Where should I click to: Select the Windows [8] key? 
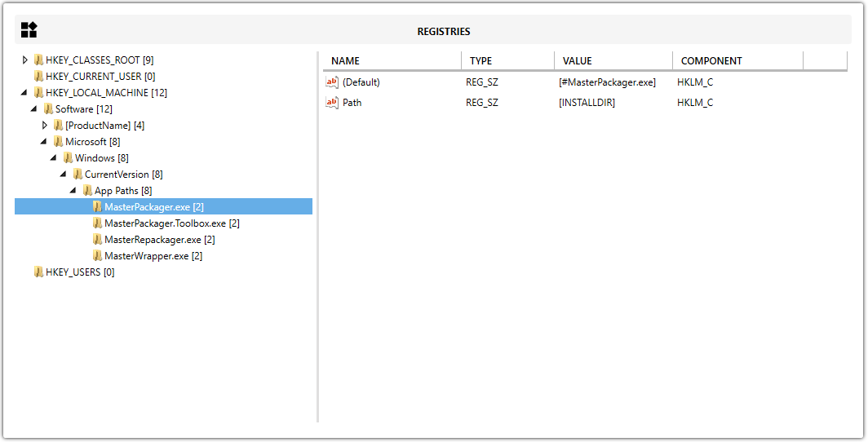[102, 157]
